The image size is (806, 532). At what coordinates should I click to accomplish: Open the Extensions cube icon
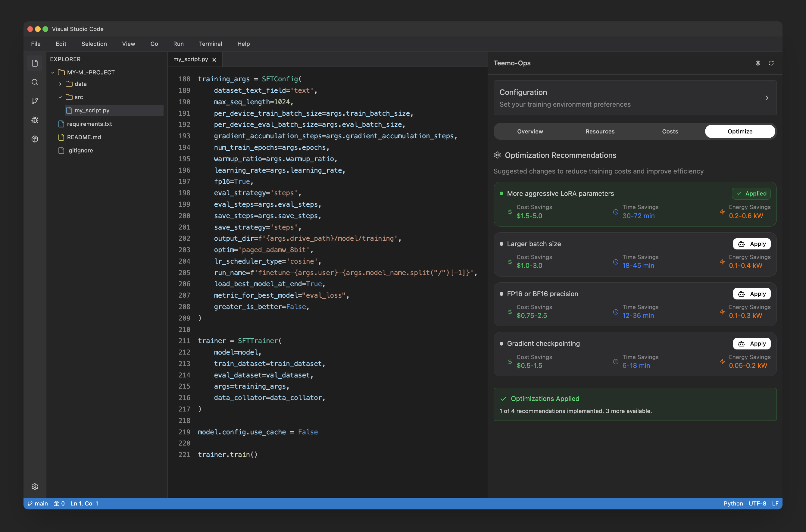35,139
